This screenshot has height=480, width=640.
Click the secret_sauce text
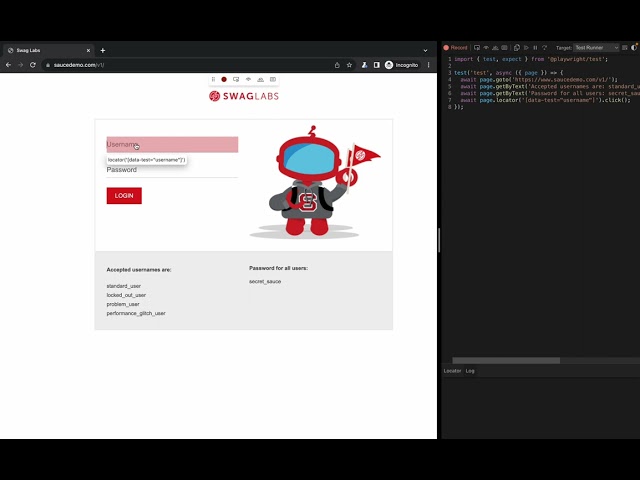pos(265,282)
